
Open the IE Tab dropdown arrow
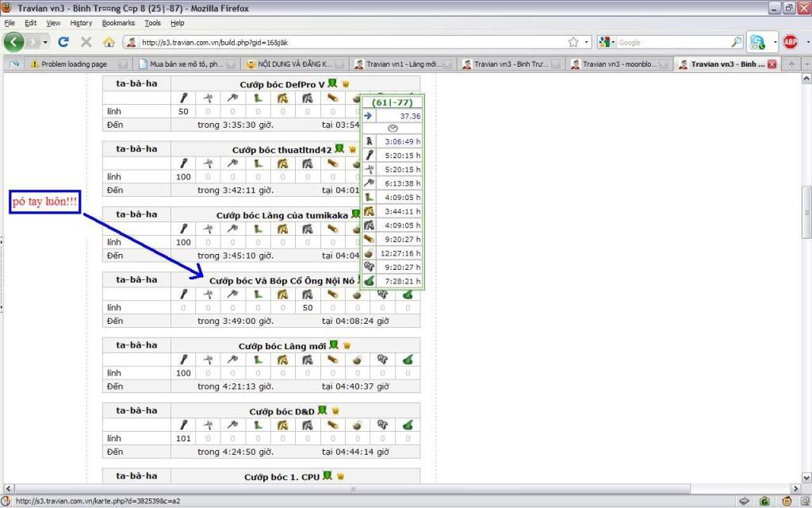775,42
